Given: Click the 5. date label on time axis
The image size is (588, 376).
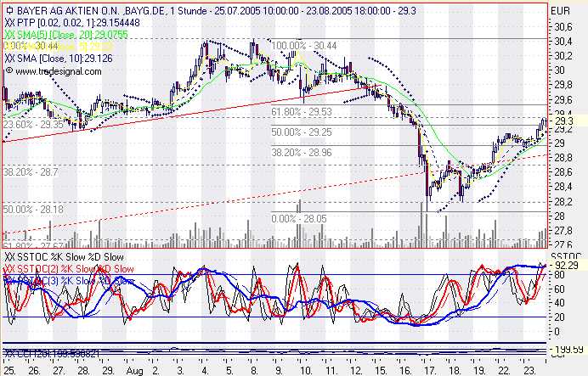Looking at the screenshot, I should click(229, 371).
